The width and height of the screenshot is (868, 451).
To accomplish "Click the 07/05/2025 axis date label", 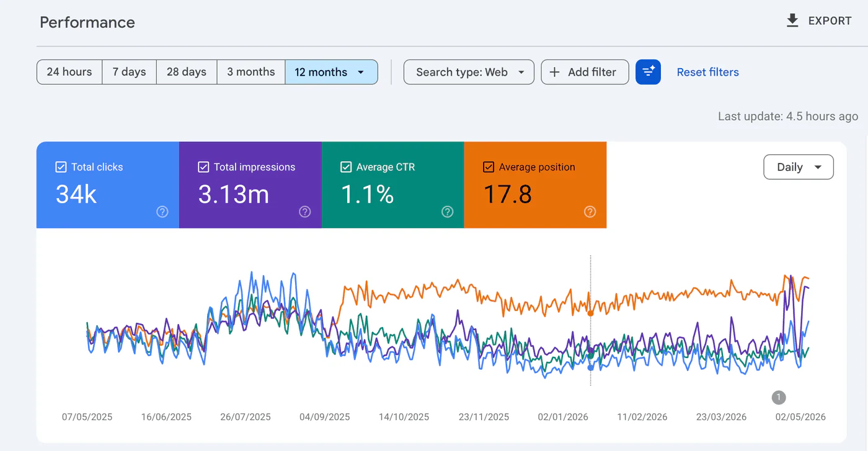I will pos(87,417).
